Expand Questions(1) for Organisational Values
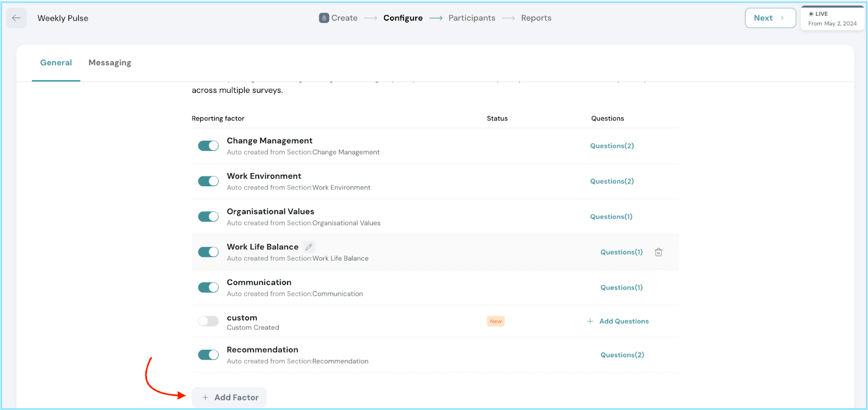 [611, 217]
